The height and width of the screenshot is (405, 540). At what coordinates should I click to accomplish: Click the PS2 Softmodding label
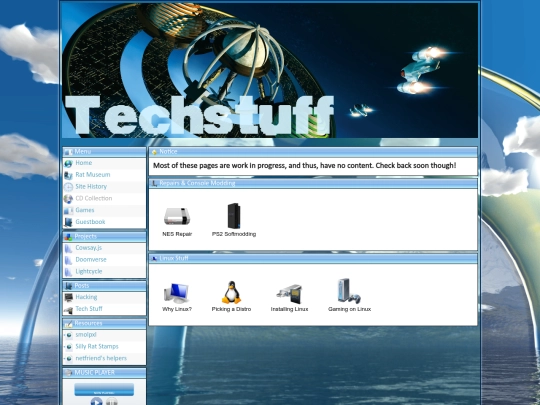pos(234,234)
